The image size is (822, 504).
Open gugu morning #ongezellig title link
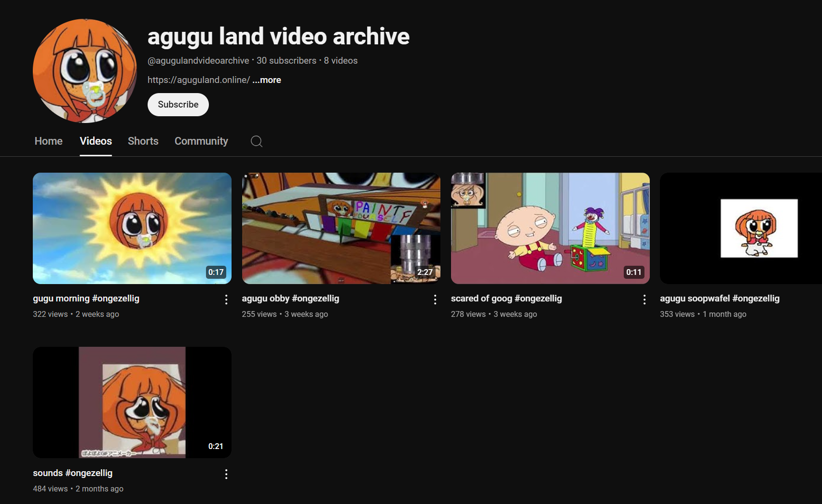tap(86, 299)
